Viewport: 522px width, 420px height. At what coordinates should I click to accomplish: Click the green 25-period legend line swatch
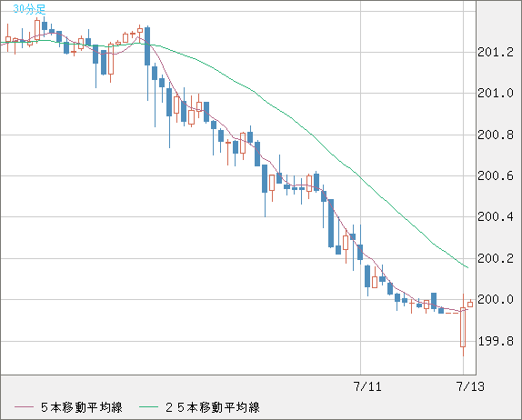click(x=148, y=407)
